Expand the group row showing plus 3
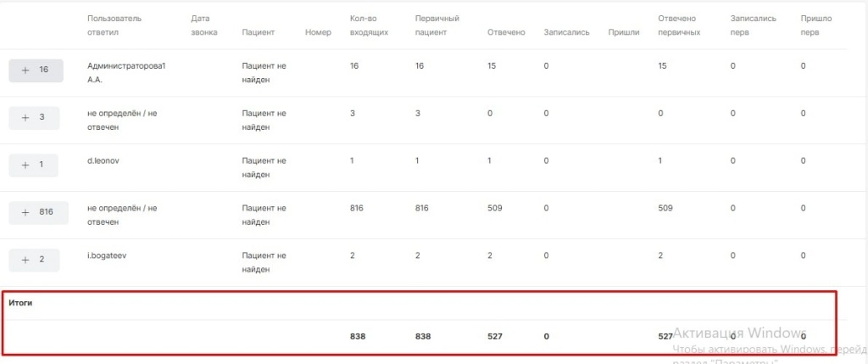This screenshot has width=868, height=364. point(34,117)
